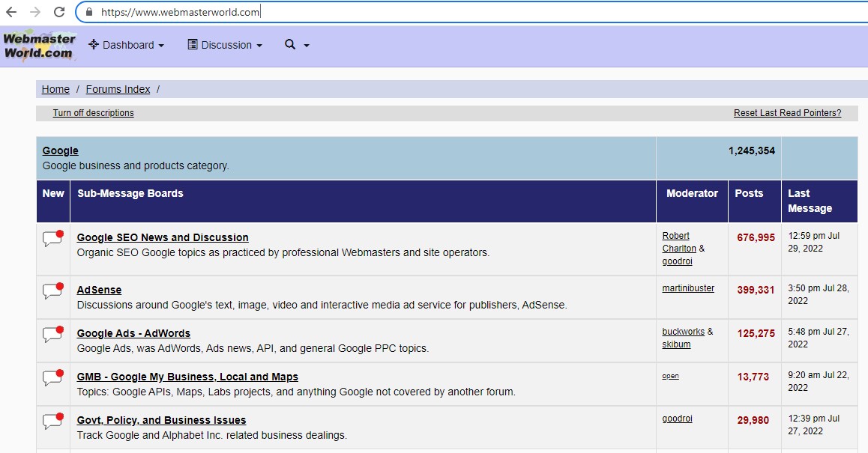Viewport: 868px width, 453px height.
Task: Click the new-posts icon for Google SEO News
Action: click(53, 238)
